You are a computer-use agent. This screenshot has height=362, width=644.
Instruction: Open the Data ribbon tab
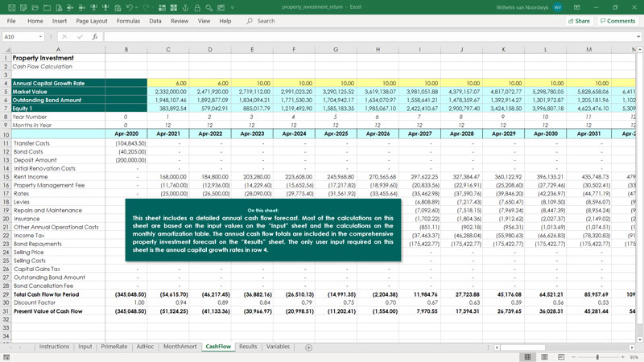(x=155, y=21)
